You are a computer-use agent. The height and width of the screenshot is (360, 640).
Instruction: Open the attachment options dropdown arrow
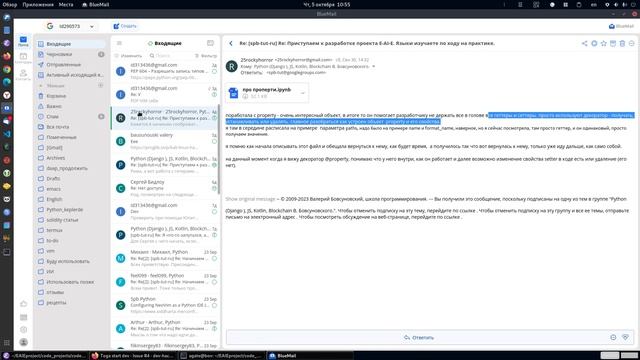point(302,93)
